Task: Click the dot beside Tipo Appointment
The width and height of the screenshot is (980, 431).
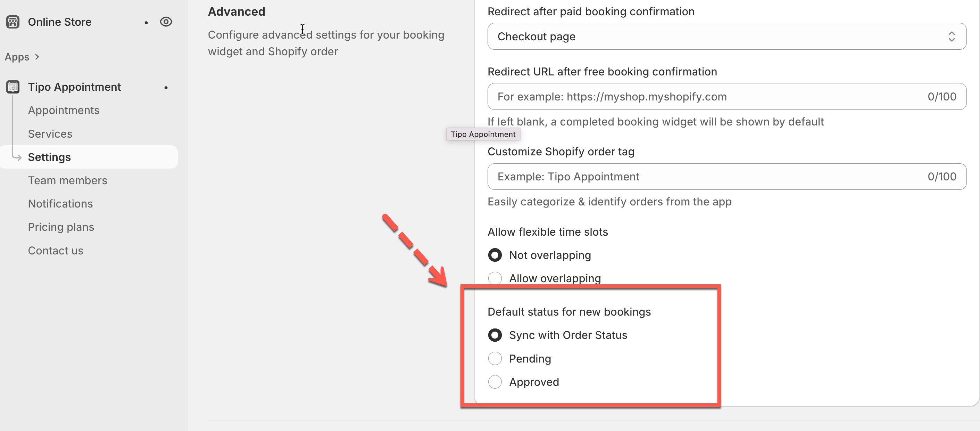Action: click(166, 88)
